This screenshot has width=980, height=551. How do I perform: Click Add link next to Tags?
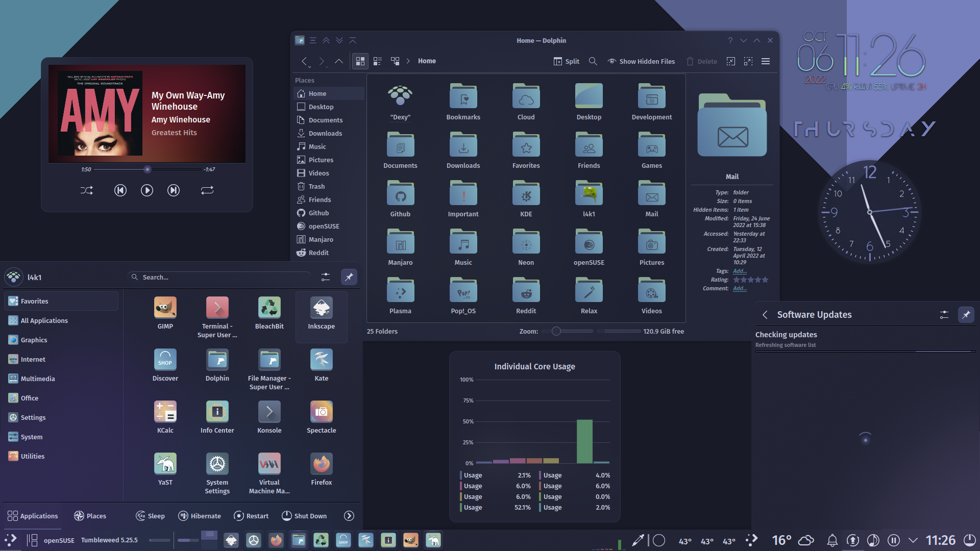pyautogui.click(x=740, y=271)
